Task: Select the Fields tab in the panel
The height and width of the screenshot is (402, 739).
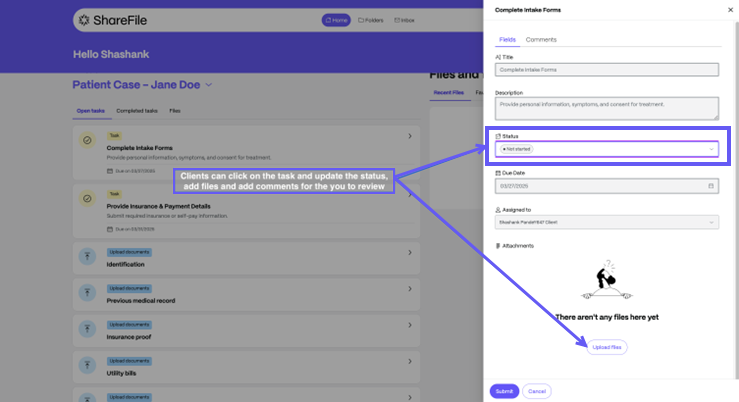Action: (x=508, y=40)
